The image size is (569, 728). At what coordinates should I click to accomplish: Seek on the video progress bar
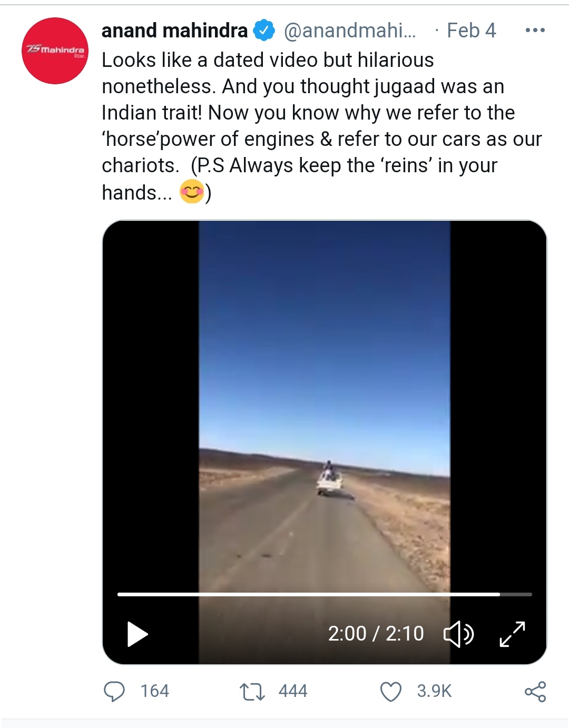325,594
